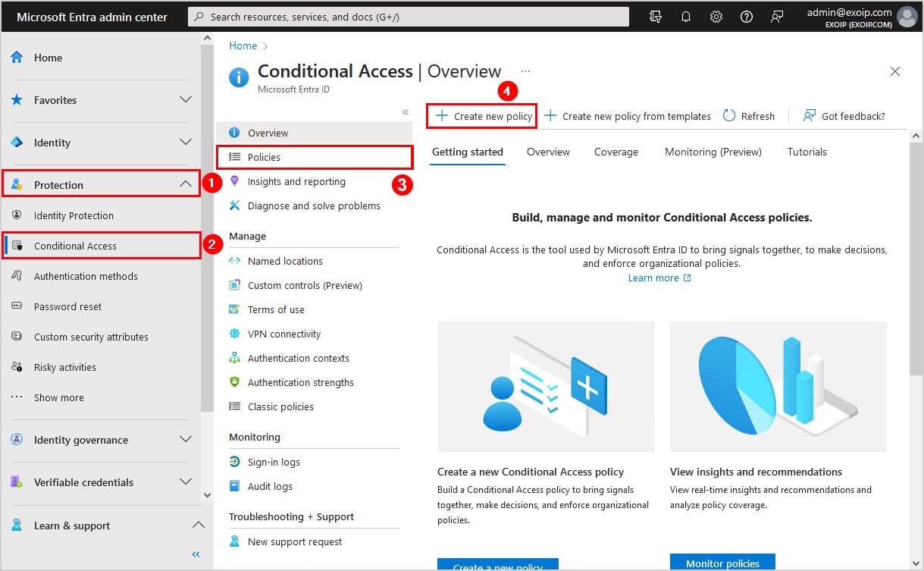Image resolution: width=924 pixels, height=571 pixels.
Task: Click the New support request icon
Action: pyautogui.click(x=234, y=541)
